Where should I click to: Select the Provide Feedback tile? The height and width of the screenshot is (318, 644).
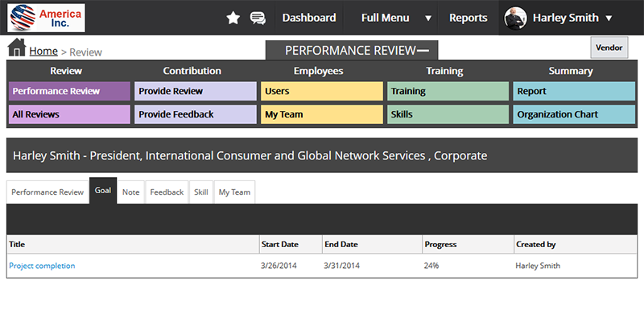[196, 114]
